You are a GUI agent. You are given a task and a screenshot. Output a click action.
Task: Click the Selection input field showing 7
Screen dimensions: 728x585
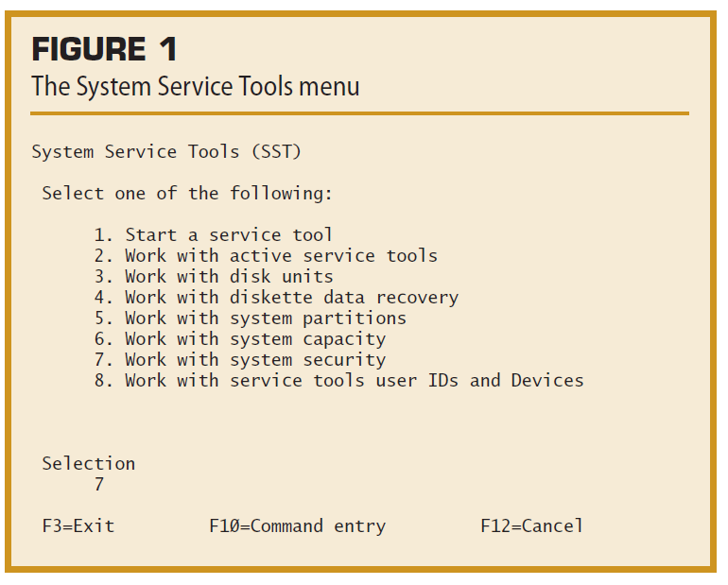(99, 484)
